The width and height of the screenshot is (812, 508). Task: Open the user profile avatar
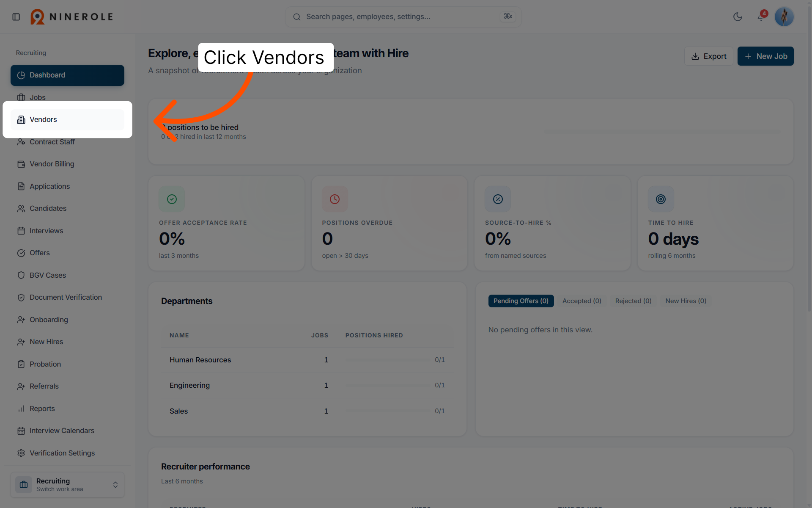(784, 17)
